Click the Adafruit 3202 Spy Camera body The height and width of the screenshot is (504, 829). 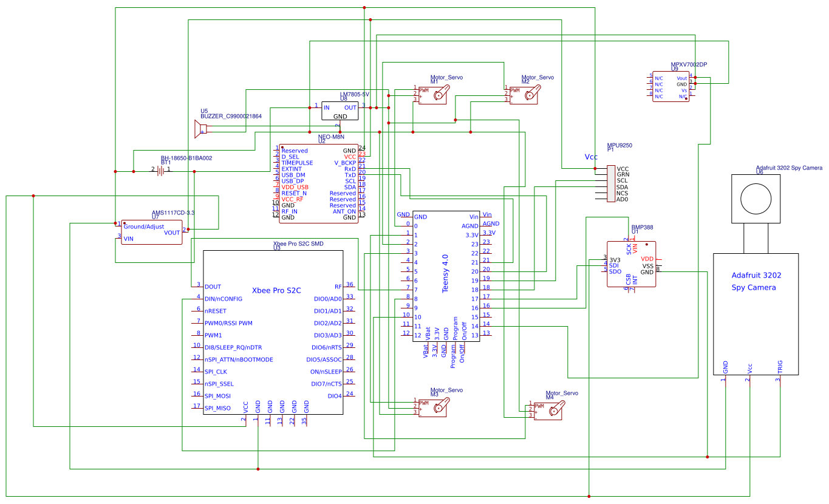(x=756, y=315)
